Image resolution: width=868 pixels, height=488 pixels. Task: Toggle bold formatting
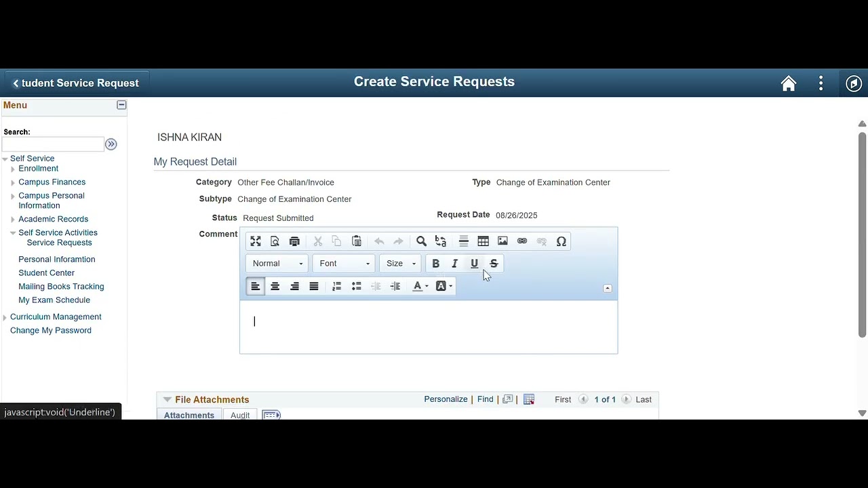(436, 264)
